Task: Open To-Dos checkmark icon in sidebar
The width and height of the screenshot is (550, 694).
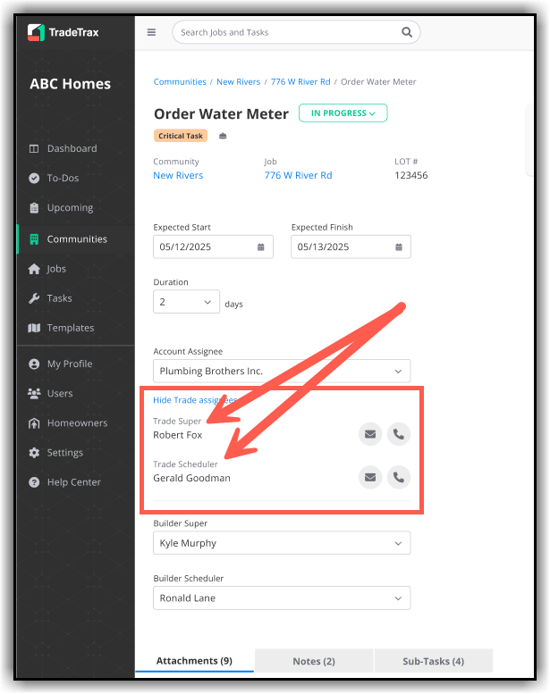Action: click(34, 178)
